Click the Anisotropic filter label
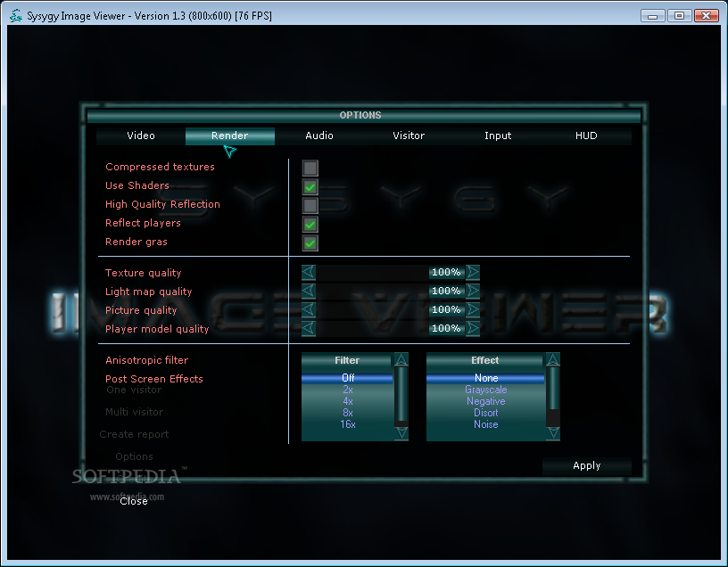The height and width of the screenshot is (567, 728). (146, 360)
